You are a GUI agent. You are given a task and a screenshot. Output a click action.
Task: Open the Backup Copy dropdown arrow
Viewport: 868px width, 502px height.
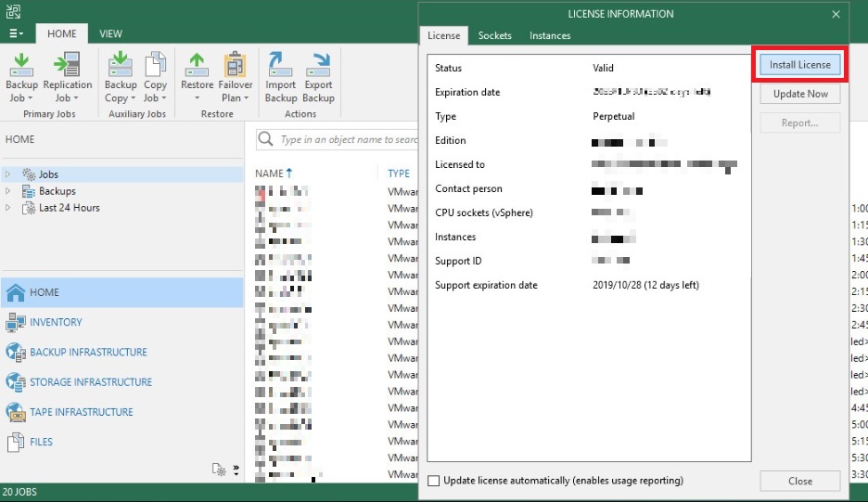click(x=133, y=98)
